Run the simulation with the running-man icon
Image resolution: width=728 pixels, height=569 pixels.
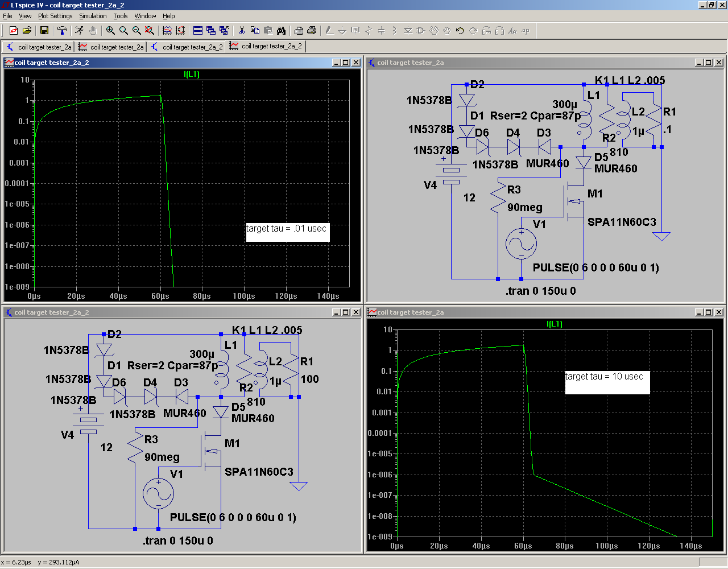coord(79,31)
